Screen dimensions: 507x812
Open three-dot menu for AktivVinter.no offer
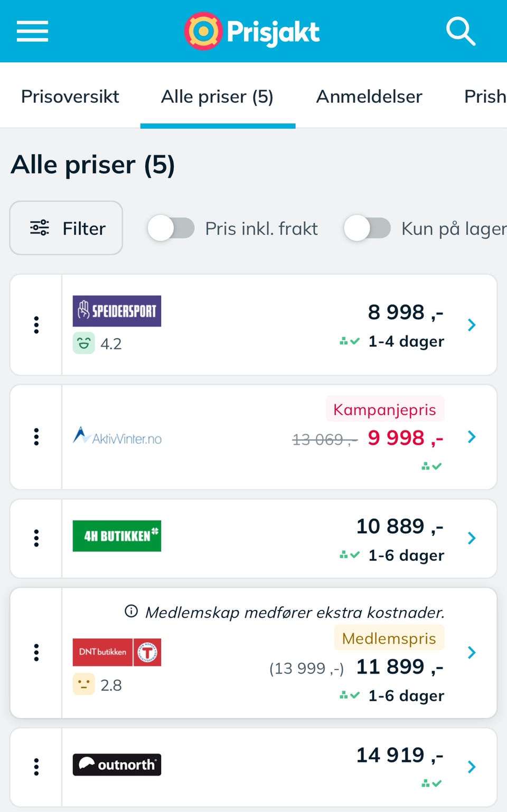36,437
